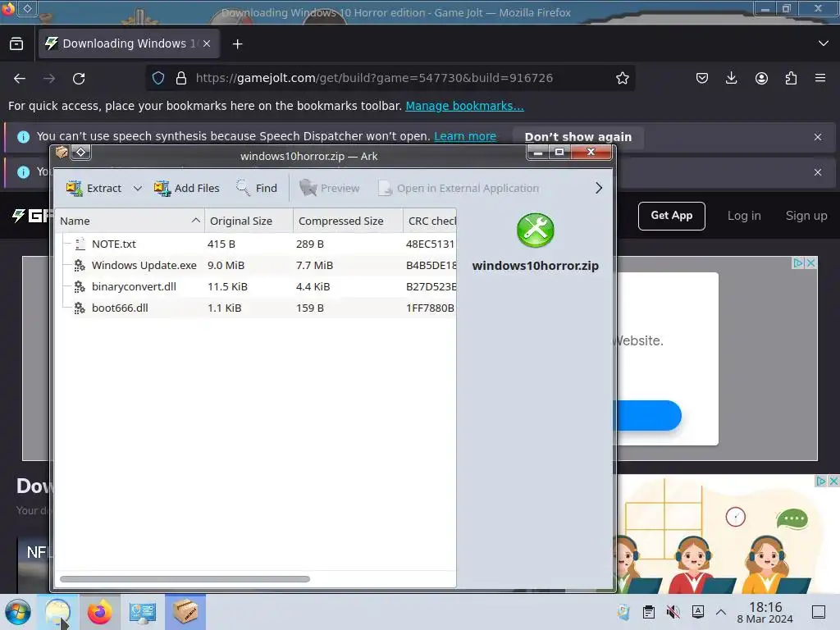Select the binaryconvert.dll entry
The height and width of the screenshot is (630, 840).
134,286
